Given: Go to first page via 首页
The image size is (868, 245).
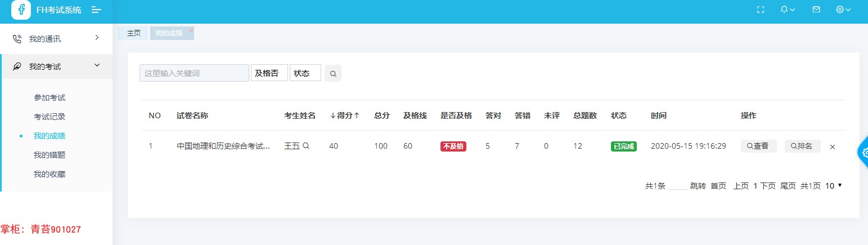Looking at the screenshot, I should click(x=718, y=186).
